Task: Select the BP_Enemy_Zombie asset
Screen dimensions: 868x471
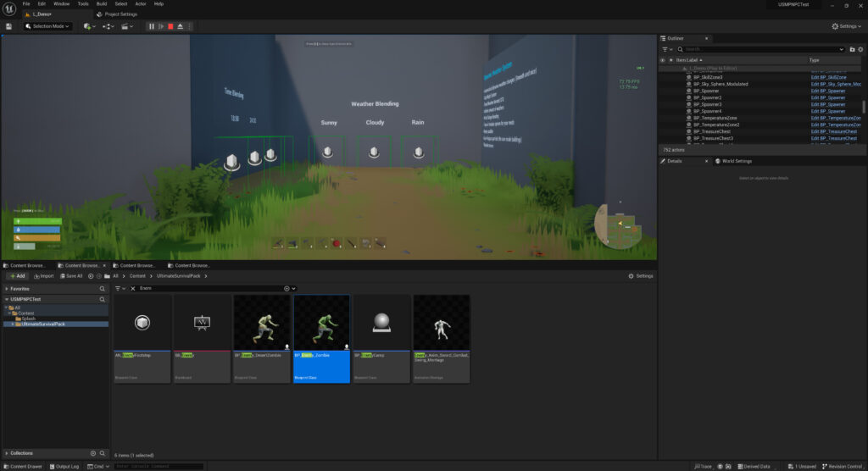Action: pyautogui.click(x=321, y=339)
